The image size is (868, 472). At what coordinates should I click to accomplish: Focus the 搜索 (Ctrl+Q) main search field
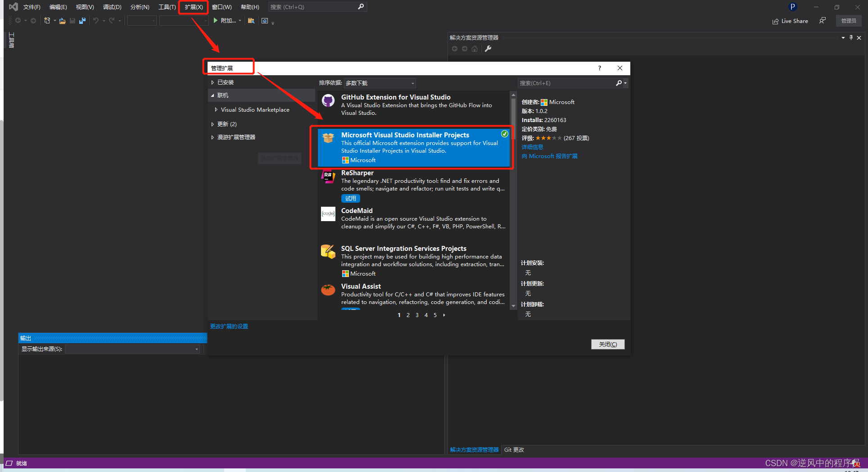[x=313, y=7]
